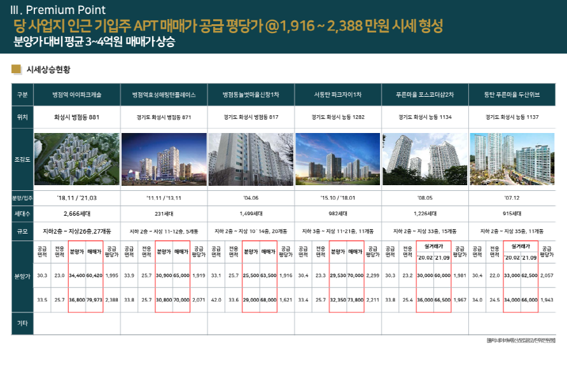This screenshot has width=567, height=392.
Task: Click the 구분 row header cell
Action: pos(22,94)
